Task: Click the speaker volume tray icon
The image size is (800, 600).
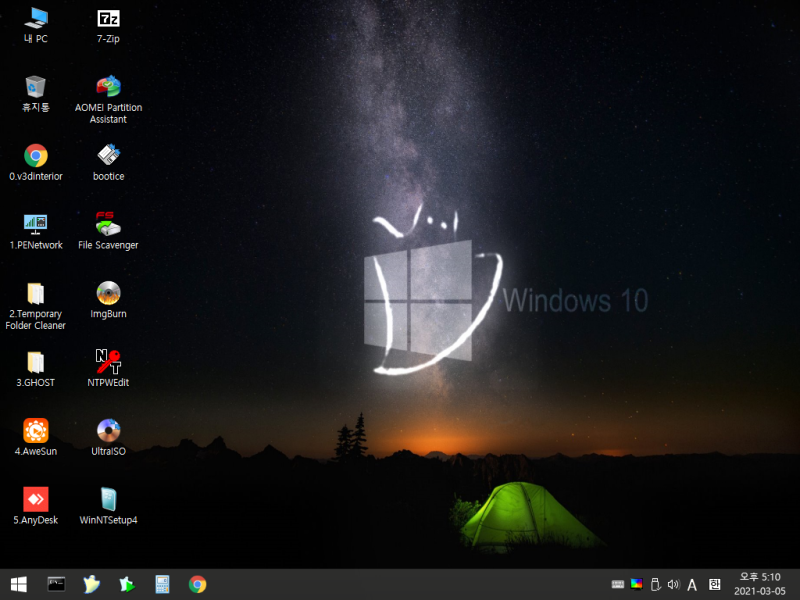Action: click(x=673, y=584)
